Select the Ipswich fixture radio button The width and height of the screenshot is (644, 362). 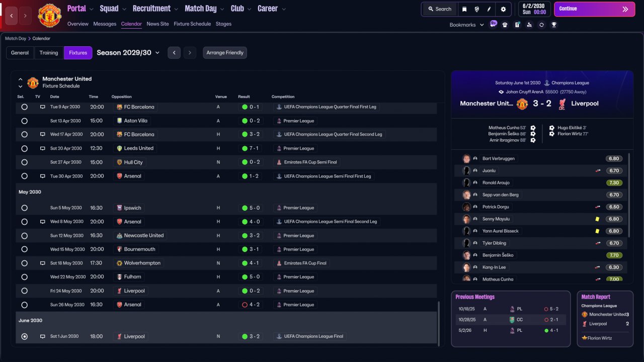pyautogui.click(x=24, y=208)
